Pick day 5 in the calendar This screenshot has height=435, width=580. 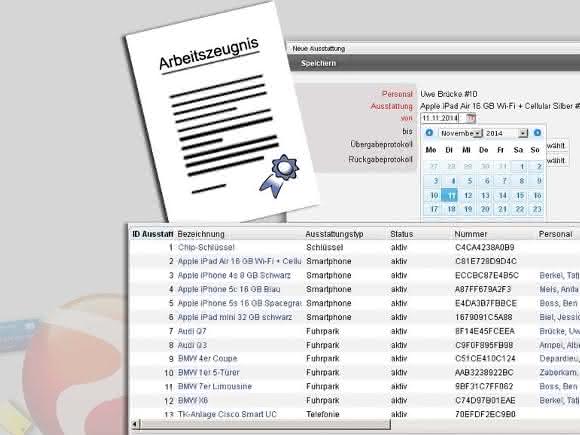tap(468, 181)
